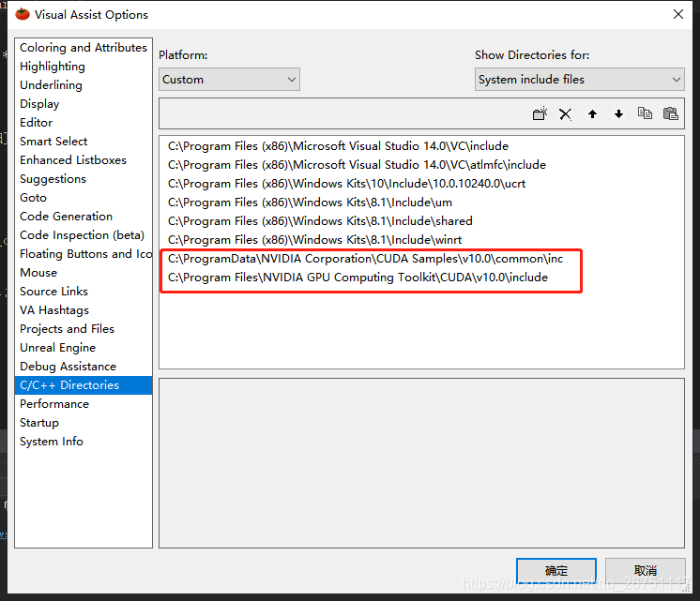Select C/C++ Directories category
This screenshot has width=700, height=601.
[84, 385]
